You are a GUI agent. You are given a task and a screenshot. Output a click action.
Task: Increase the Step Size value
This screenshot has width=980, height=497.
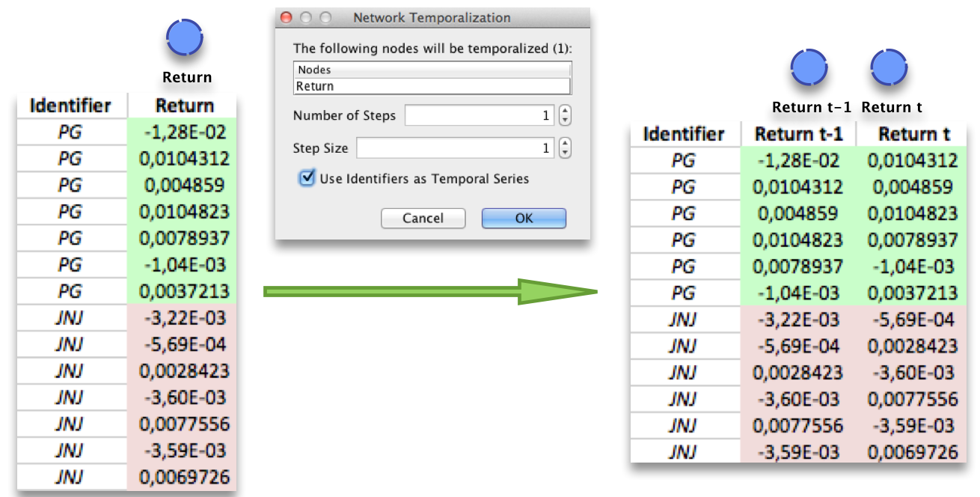click(x=565, y=143)
